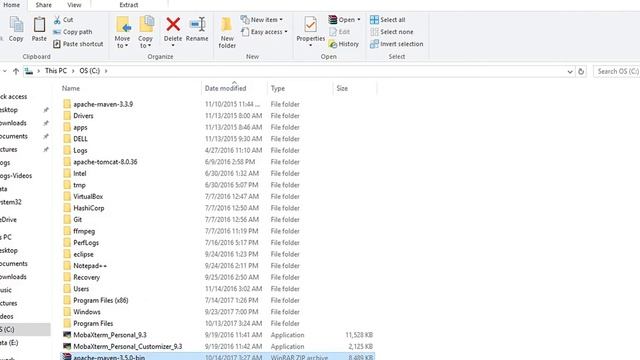Expand the Move to dropdown arrow
640x360 pixels.
coord(126,46)
